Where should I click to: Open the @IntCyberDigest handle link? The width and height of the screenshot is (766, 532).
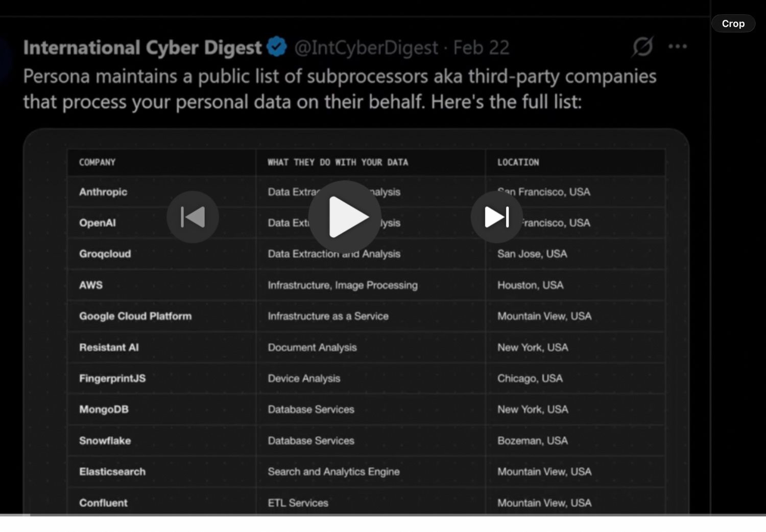tap(366, 47)
